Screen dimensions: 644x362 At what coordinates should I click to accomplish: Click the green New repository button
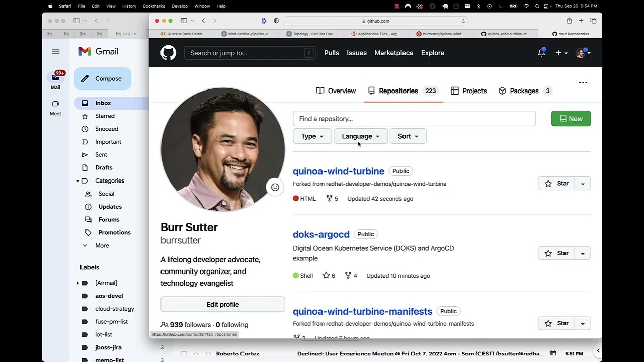click(571, 119)
